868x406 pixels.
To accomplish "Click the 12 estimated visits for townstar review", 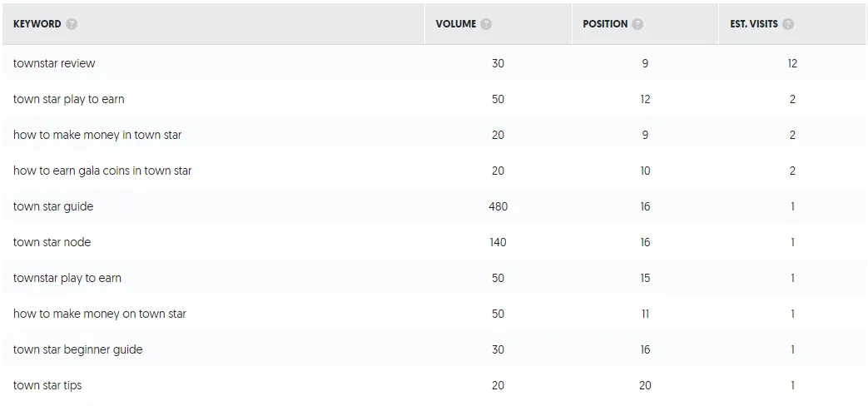I will tap(792, 63).
